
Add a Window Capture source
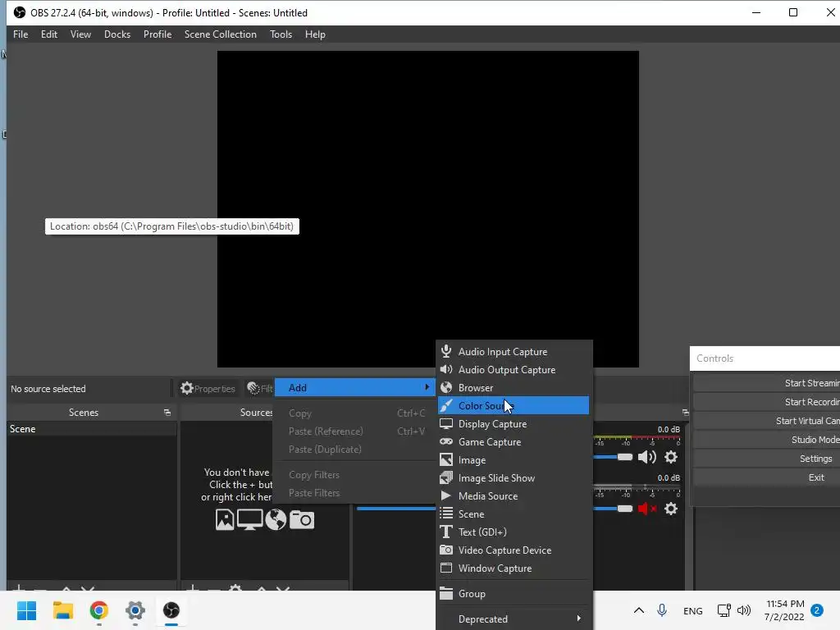tap(514, 568)
